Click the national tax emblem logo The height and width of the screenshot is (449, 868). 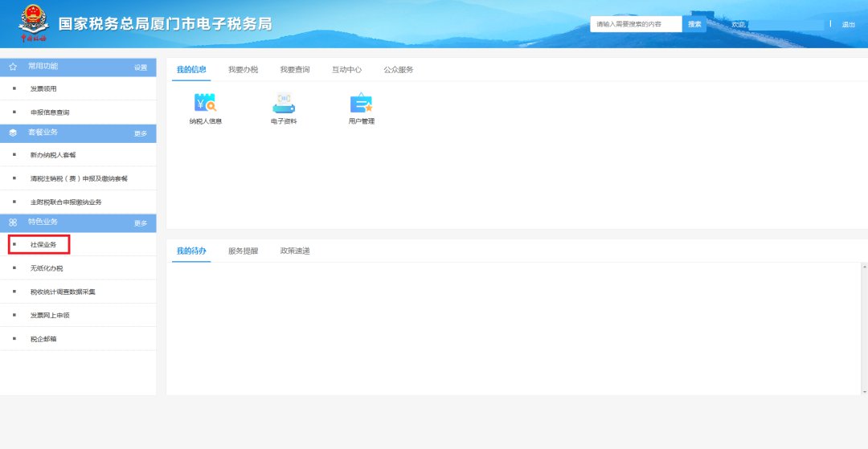click(33, 23)
